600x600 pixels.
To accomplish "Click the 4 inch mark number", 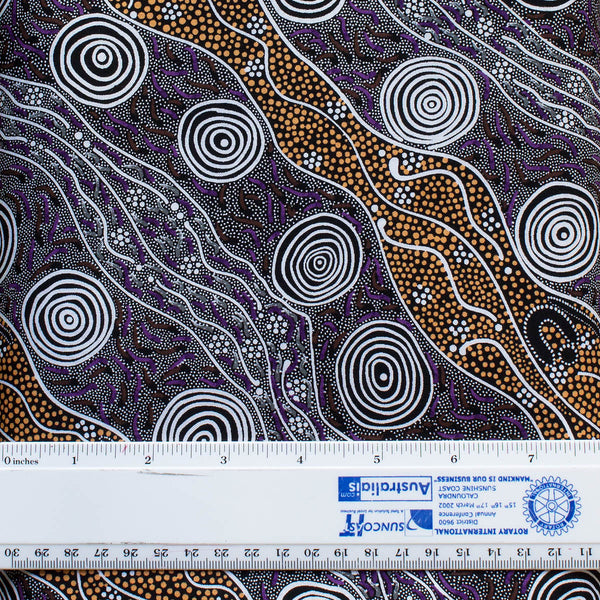I will click(x=300, y=460).
